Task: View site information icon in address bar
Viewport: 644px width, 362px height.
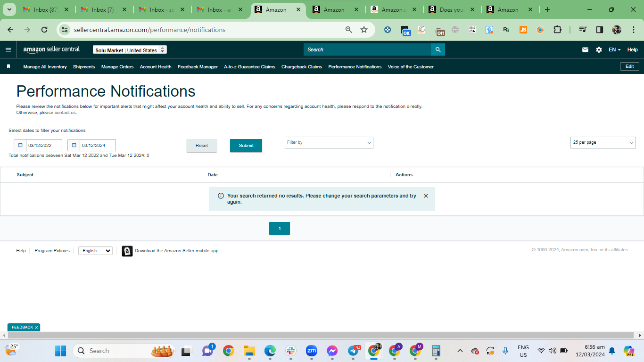Action: click(x=65, y=30)
